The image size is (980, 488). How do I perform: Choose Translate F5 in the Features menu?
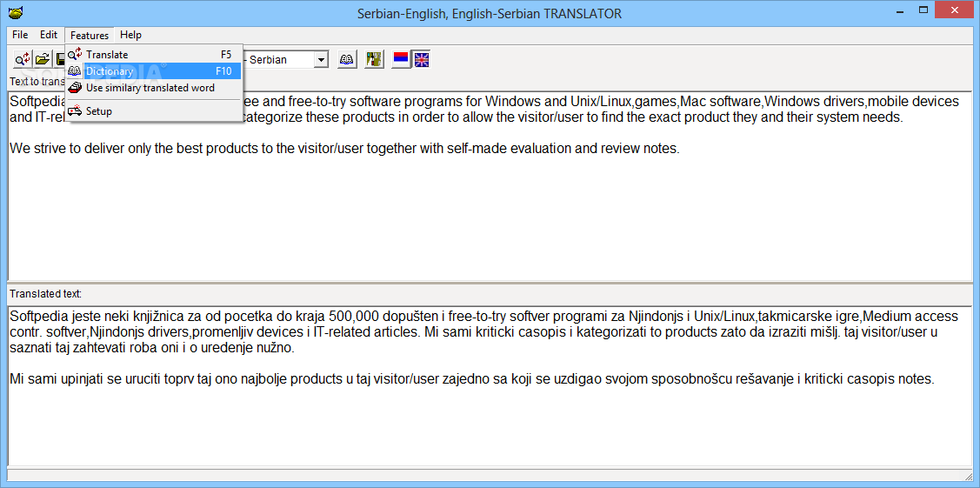(x=154, y=54)
